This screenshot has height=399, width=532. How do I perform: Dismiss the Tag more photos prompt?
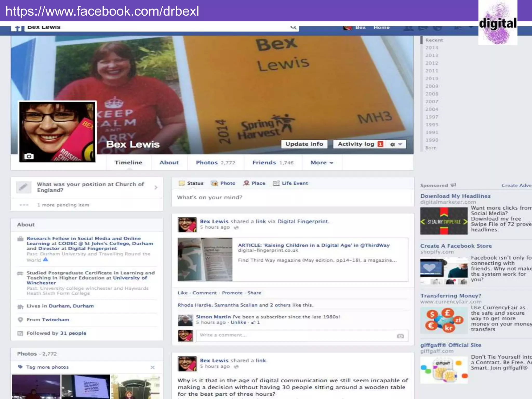(152, 367)
